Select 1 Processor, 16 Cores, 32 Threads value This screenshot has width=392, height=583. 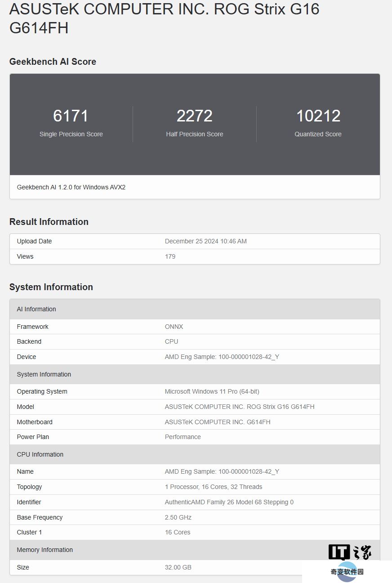point(214,487)
